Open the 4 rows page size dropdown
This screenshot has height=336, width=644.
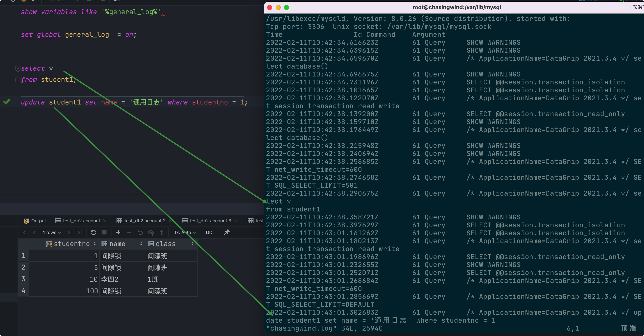[x=52, y=232]
